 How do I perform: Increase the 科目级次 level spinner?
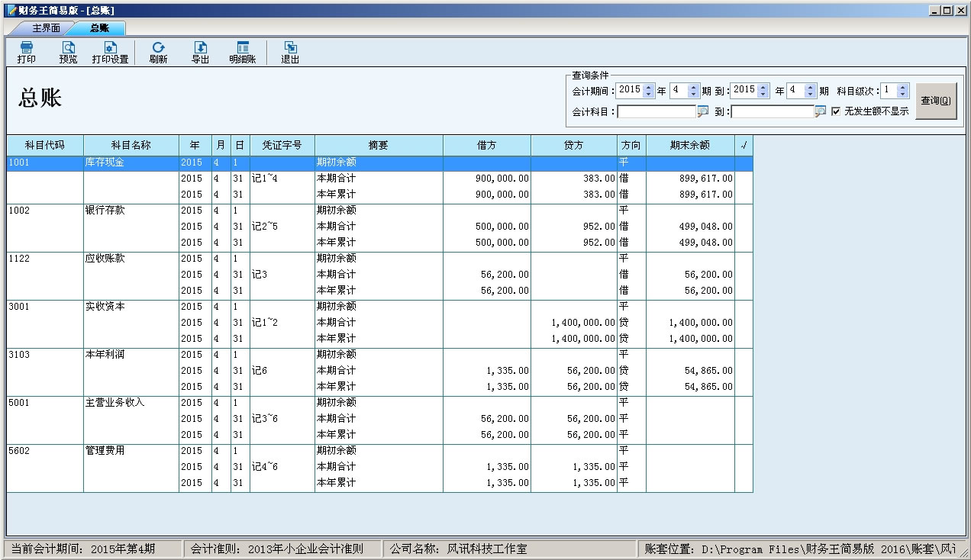point(903,87)
